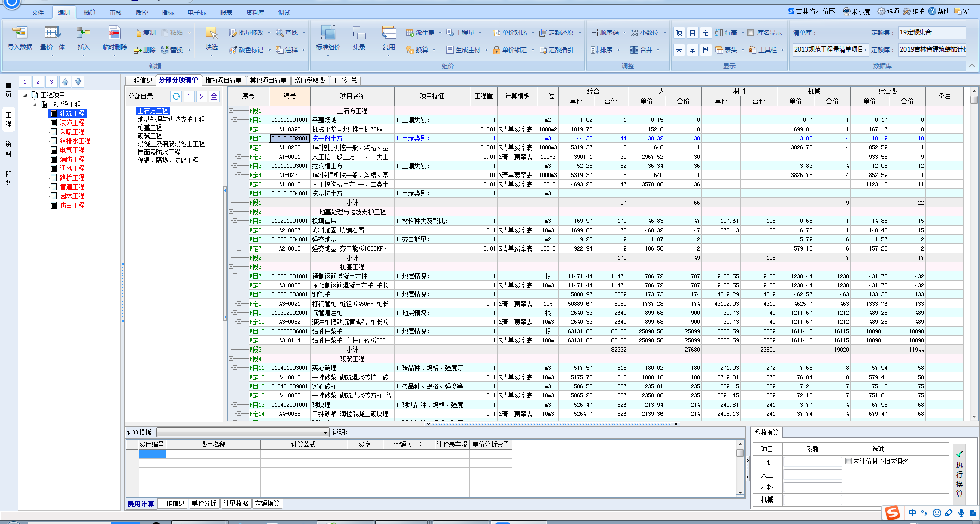This screenshot has width=980, height=524.
Task: Toggle the 目 display button
Action: pos(692,33)
